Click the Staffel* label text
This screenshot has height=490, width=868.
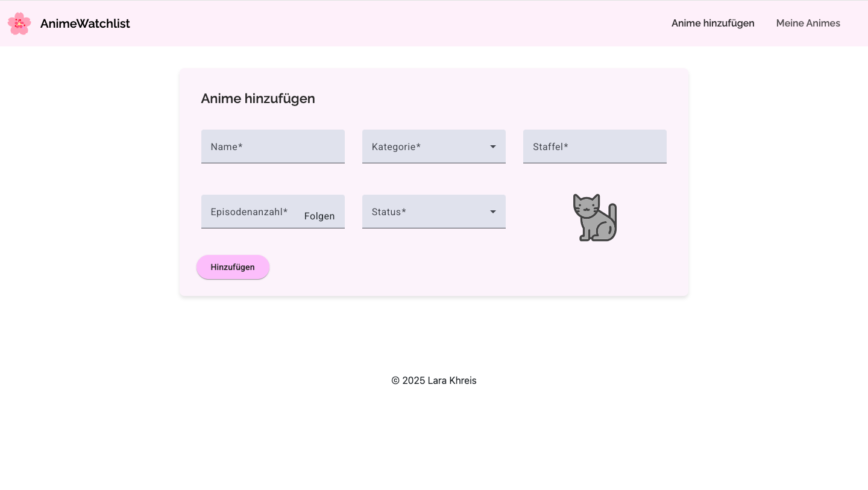click(x=550, y=146)
